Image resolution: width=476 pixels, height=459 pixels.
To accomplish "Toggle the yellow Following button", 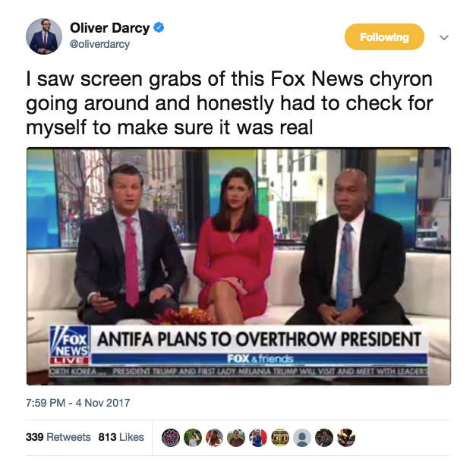I will click(384, 36).
